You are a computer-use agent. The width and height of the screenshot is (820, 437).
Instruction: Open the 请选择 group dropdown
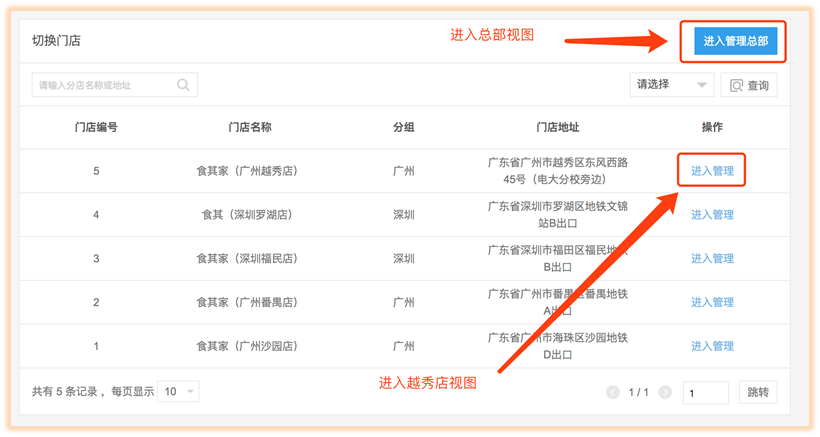672,85
